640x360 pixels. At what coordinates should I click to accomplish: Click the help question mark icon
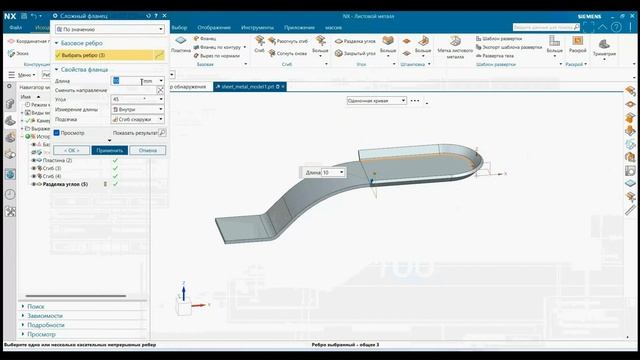tap(616, 27)
